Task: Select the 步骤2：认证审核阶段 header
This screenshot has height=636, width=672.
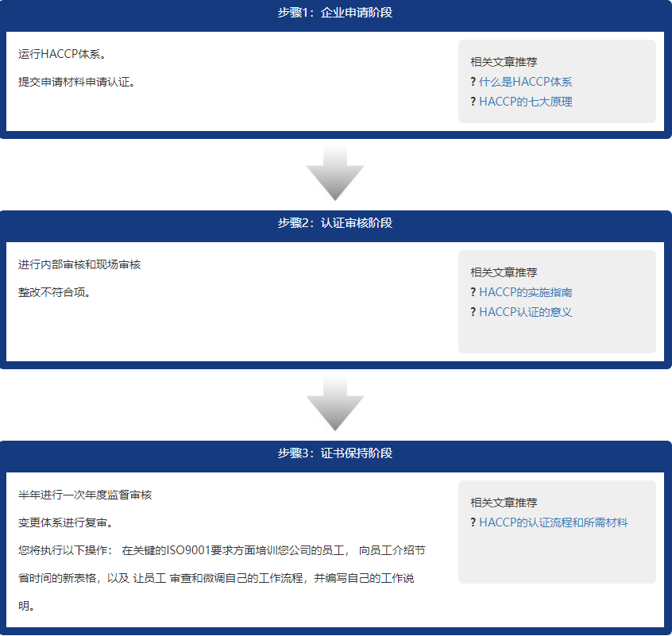Action: tap(335, 223)
